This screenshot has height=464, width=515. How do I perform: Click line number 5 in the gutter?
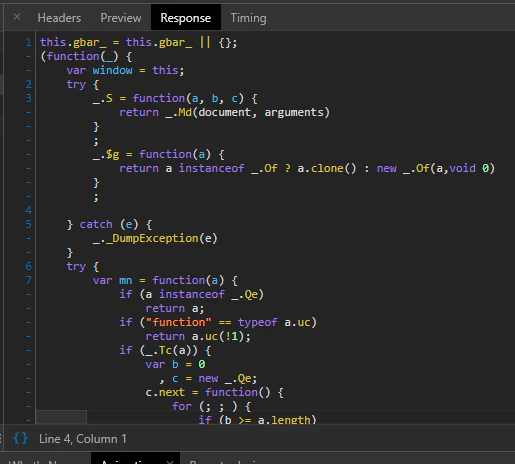[29, 224]
